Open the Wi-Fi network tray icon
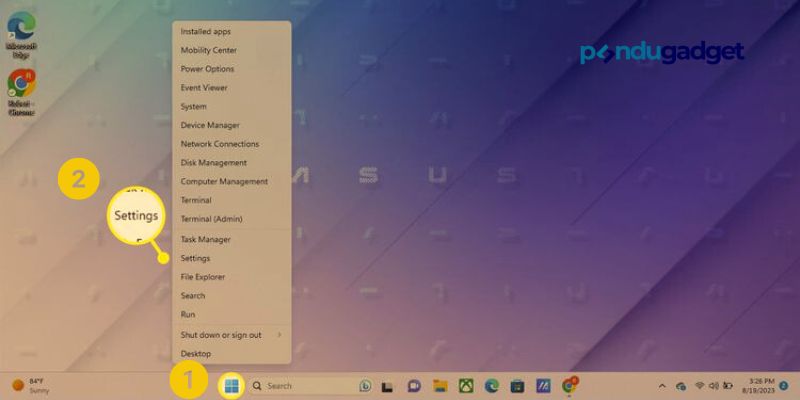The height and width of the screenshot is (400, 800). [x=699, y=386]
